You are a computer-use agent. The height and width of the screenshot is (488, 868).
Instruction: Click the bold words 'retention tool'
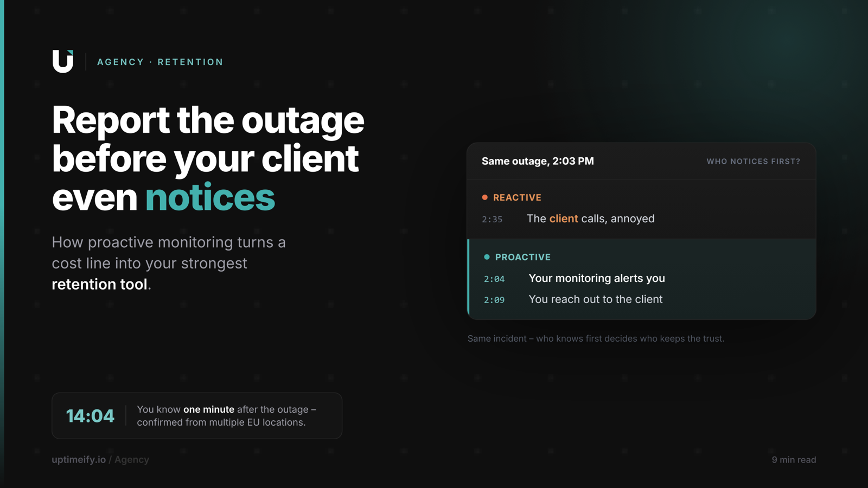(x=99, y=284)
